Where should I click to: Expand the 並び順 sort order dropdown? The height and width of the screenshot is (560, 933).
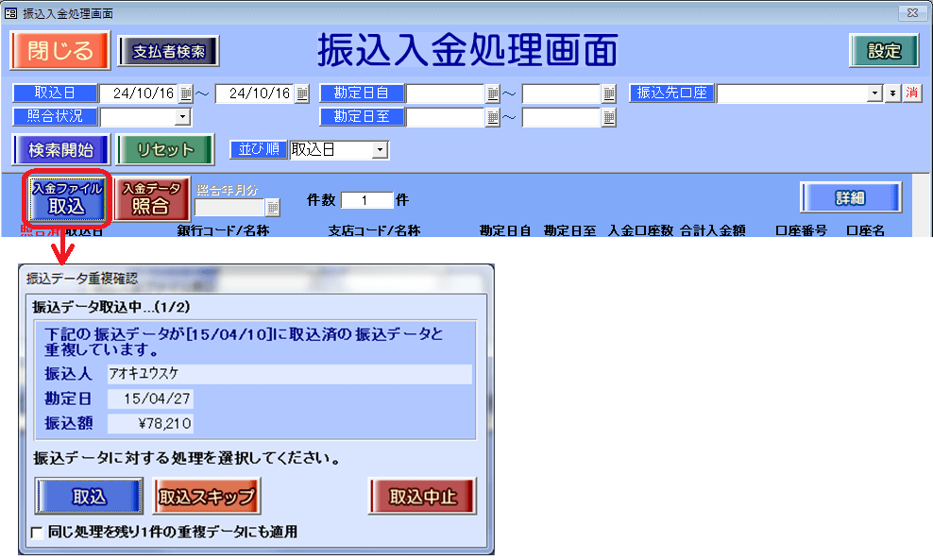point(380,150)
